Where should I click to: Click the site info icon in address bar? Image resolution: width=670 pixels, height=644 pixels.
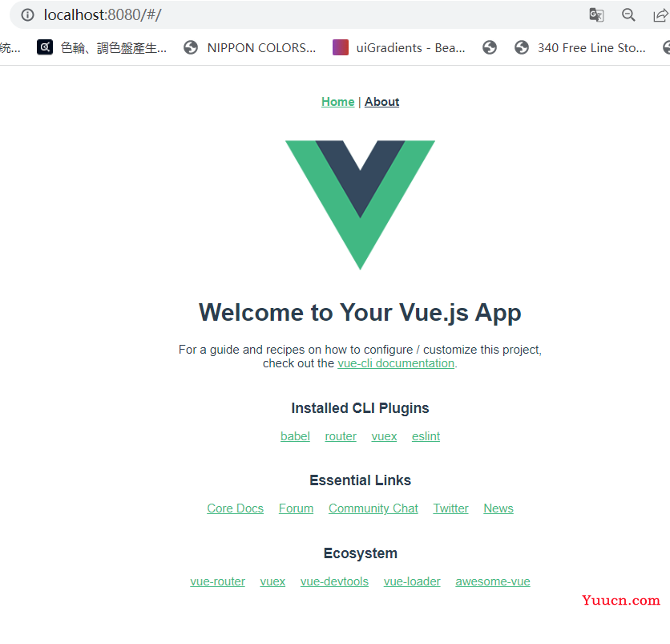28,15
